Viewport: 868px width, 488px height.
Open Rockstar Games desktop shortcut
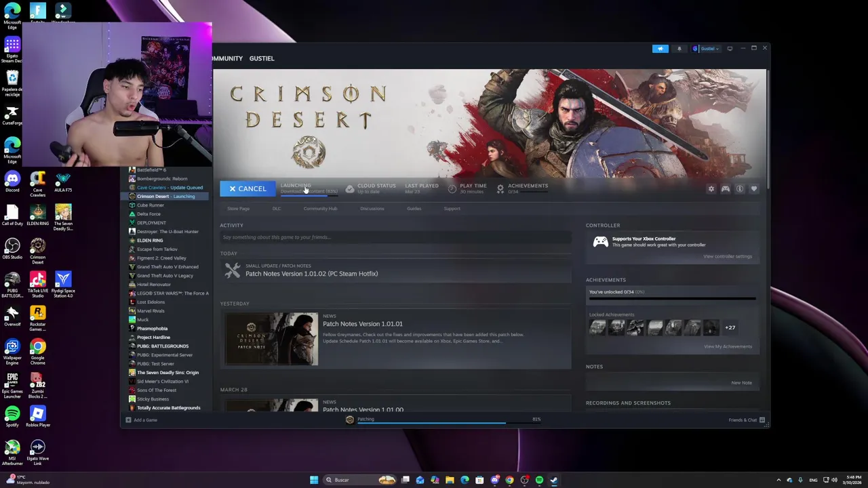point(37,319)
